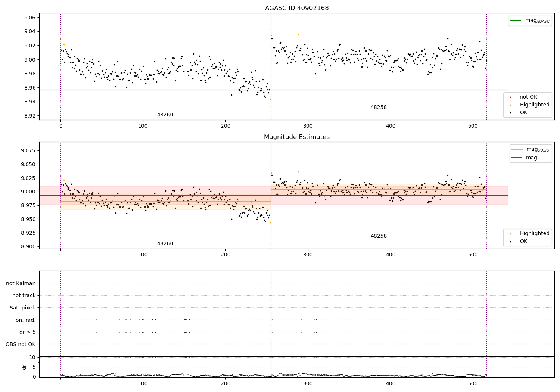Click the orange mag OBSID line sample in the legend
This screenshot has width=560, height=392.
[x=517, y=149]
